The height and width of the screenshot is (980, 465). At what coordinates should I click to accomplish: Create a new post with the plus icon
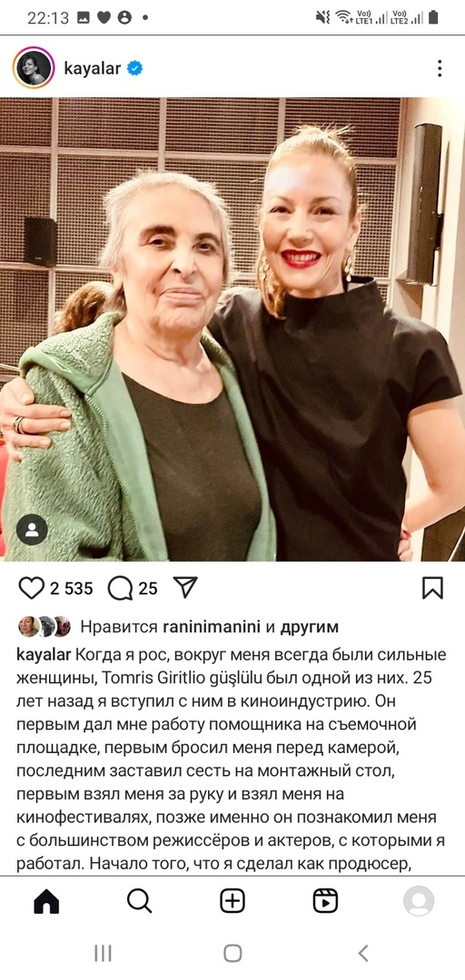click(232, 901)
